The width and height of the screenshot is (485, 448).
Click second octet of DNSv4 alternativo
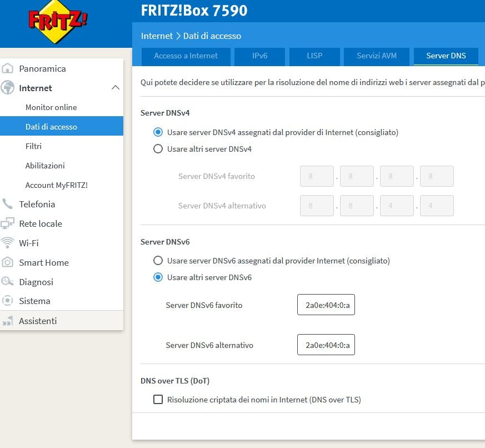point(357,206)
